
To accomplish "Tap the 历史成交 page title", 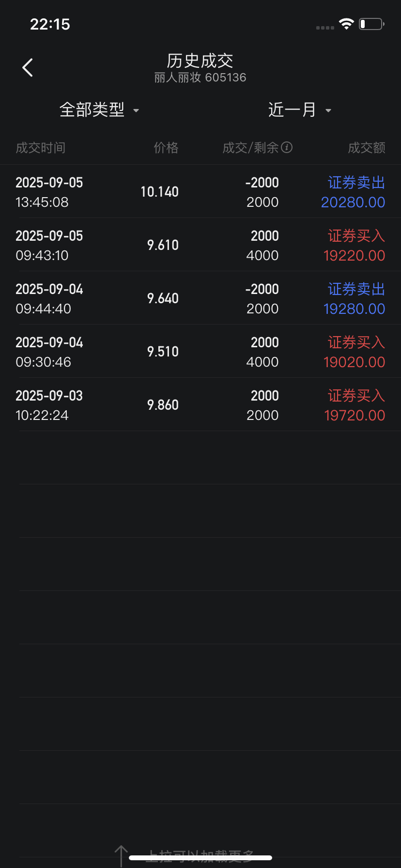I will point(200,61).
